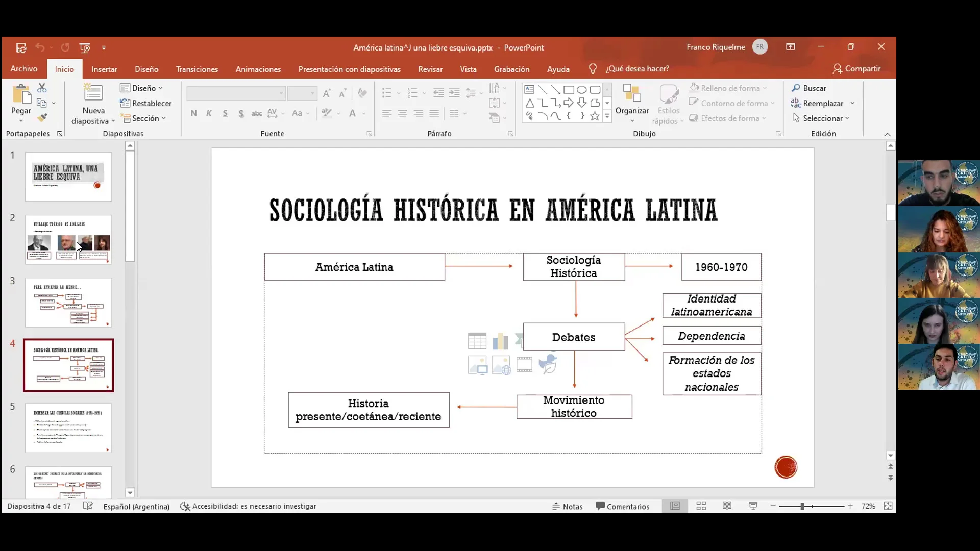
Task: Click the Compartir button
Action: coord(856,69)
